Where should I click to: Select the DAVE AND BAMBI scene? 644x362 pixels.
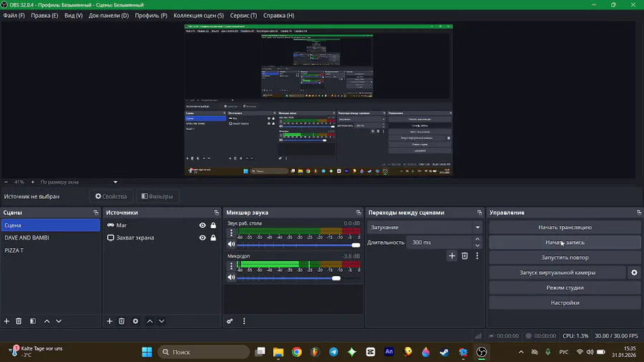coord(50,238)
